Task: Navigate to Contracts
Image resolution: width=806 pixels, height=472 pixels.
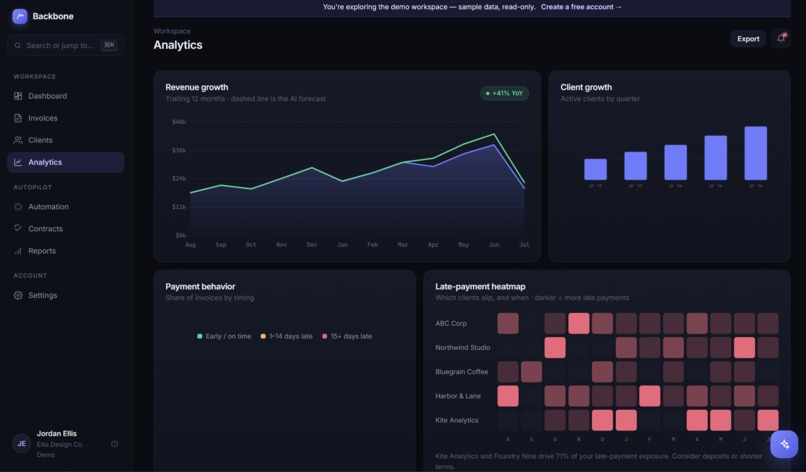Action: pos(66,228)
